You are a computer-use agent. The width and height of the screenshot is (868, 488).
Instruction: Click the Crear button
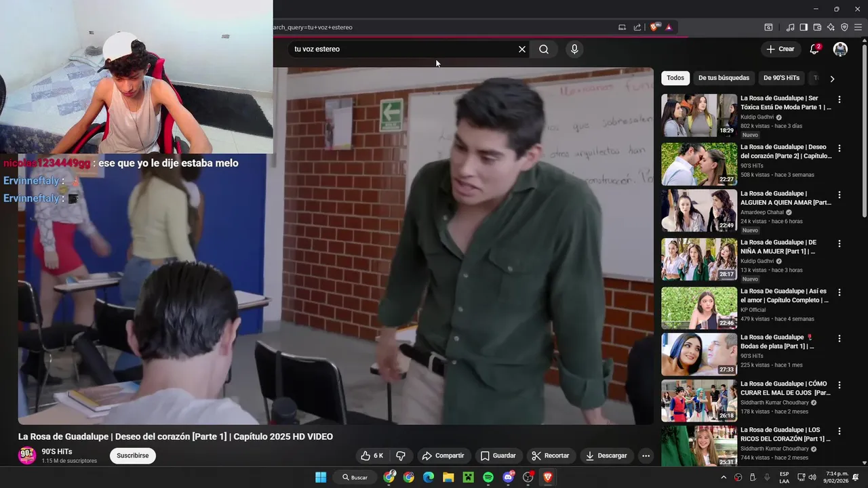click(781, 49)
